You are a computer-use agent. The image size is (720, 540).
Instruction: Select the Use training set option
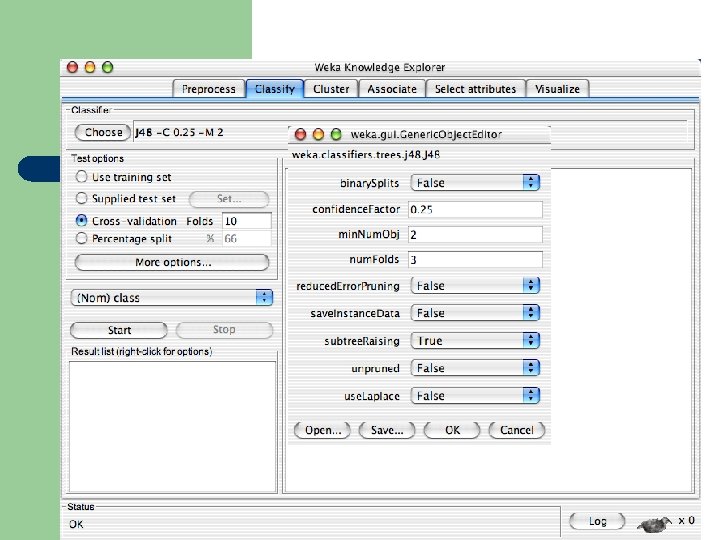pyautogui.click(x=81, y=176)
